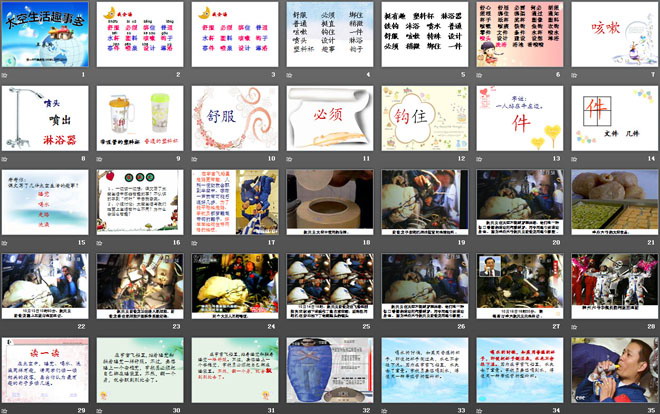Image resolution: width=660 pixels, height=414 pixels.
Task: Select slide 21 space food photo thumbnail
Action: click(615, 202)
